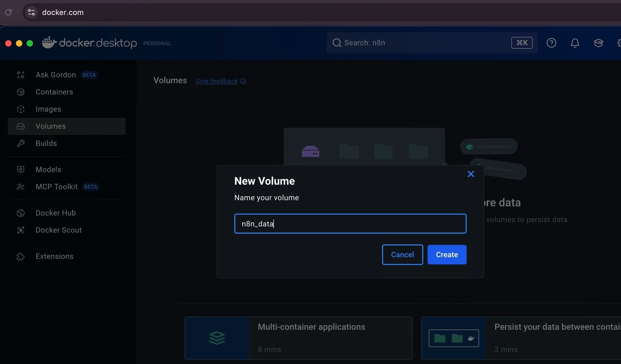The image size is (621, 364).
Task: Click the Cancel button
Action: tap(402, 255)
